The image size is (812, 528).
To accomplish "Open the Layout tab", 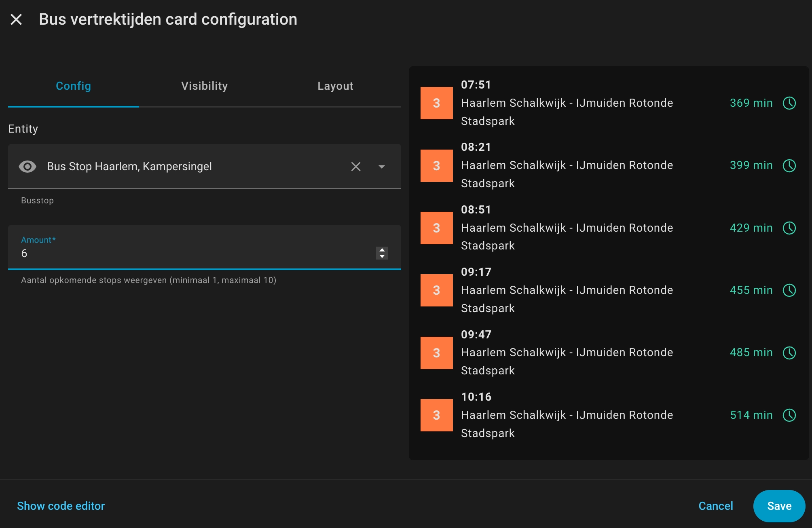I will tap(335, 86).
